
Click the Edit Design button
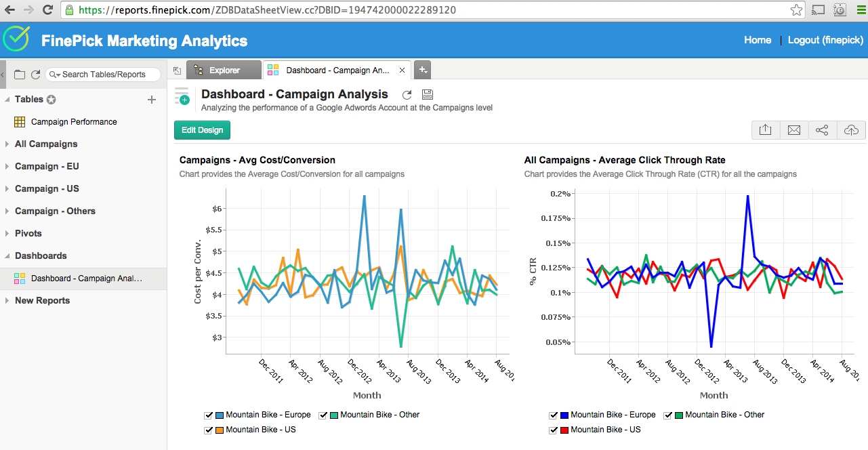pos(202,129)
